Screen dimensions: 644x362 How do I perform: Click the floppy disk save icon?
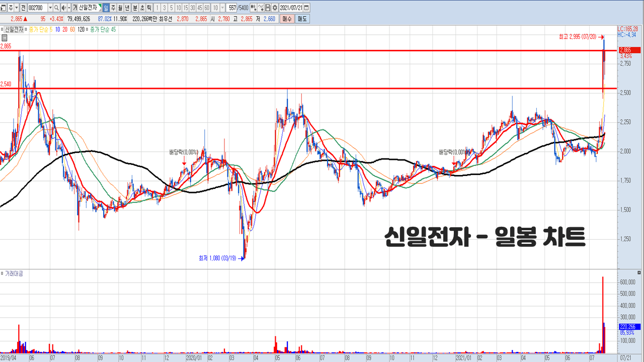(268, 8)
